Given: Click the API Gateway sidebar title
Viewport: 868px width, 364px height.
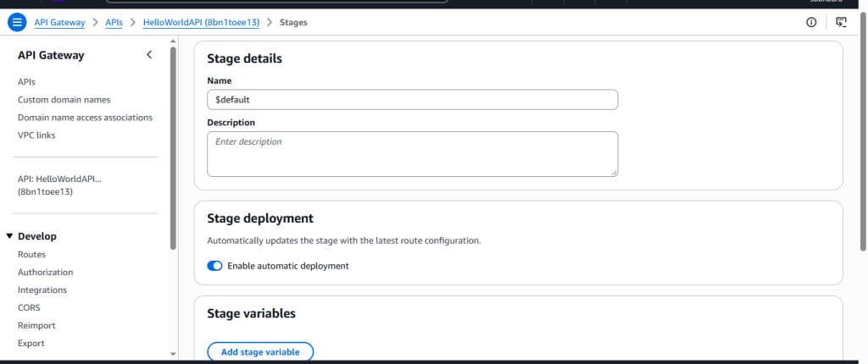Looking at the screenshot, I should 51,55.
